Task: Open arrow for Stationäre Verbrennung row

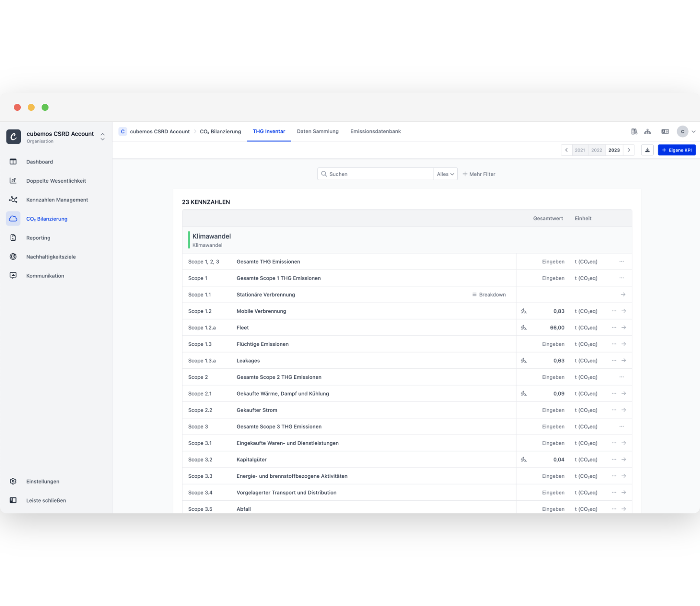Action: [623, 295]
